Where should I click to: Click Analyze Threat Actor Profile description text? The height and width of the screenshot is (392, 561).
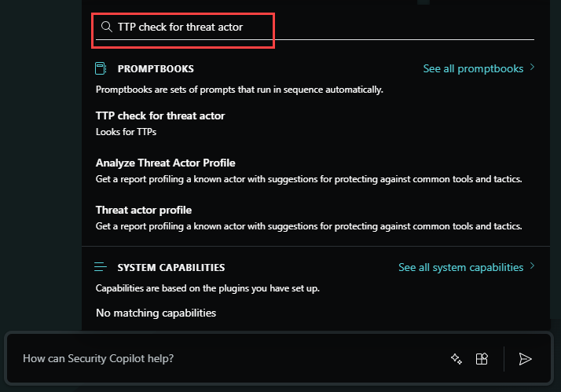309,179
